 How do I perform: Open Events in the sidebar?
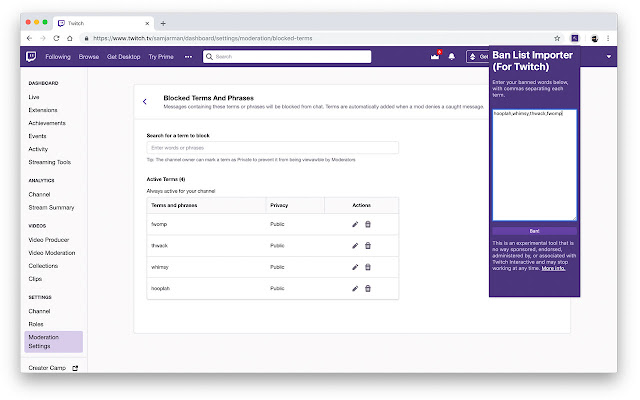[37, 136]
